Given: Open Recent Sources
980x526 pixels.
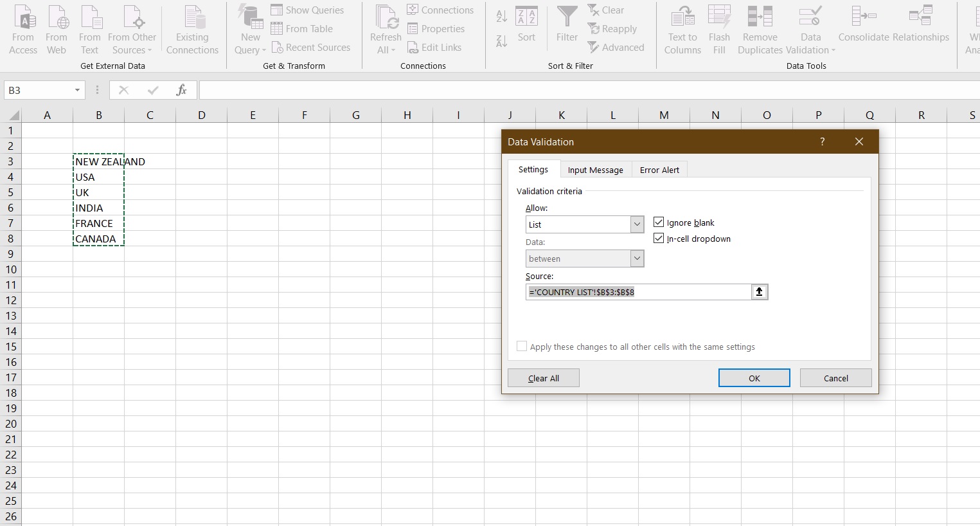Looking at the screenshot, I should pyautogui.click(x=311, y=48).
